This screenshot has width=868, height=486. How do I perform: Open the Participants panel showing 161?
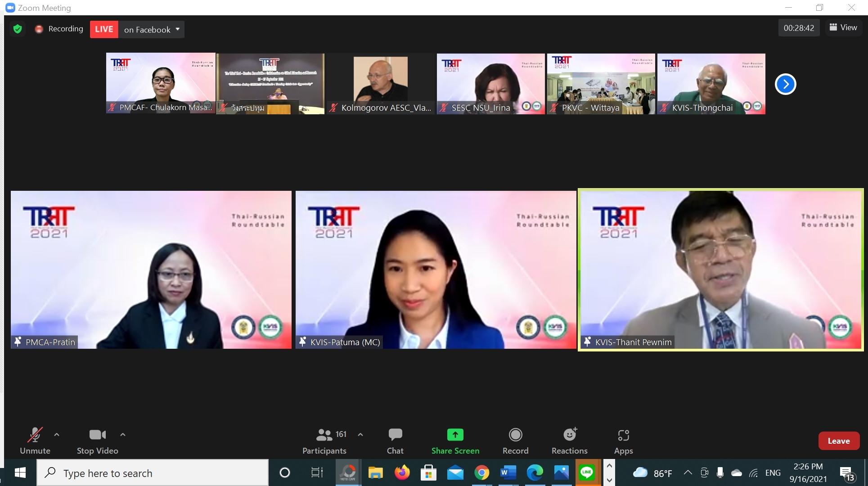(324, 441)
